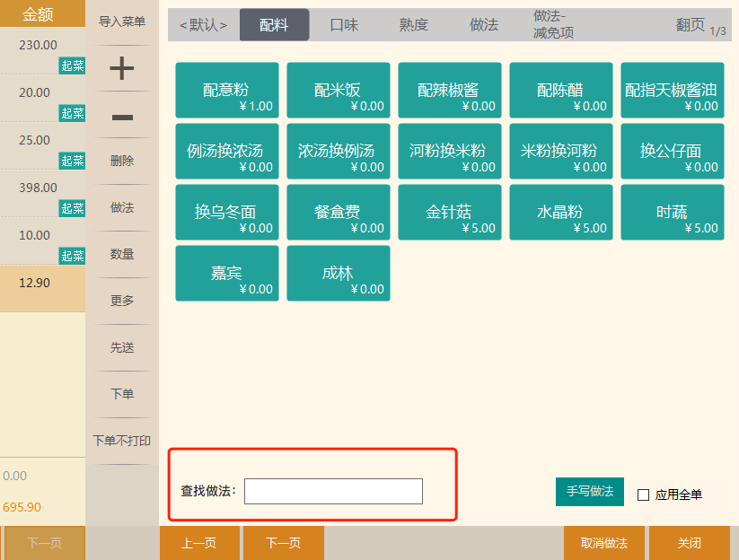Screen dimensions: 739x560
Task: Open the 做法-减免项 tab
Action: [x=553, y=25]
